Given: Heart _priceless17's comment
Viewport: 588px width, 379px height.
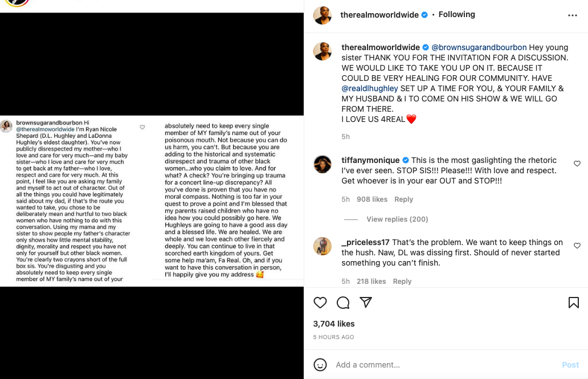Looking at the screenshot, I should point(576,245).
